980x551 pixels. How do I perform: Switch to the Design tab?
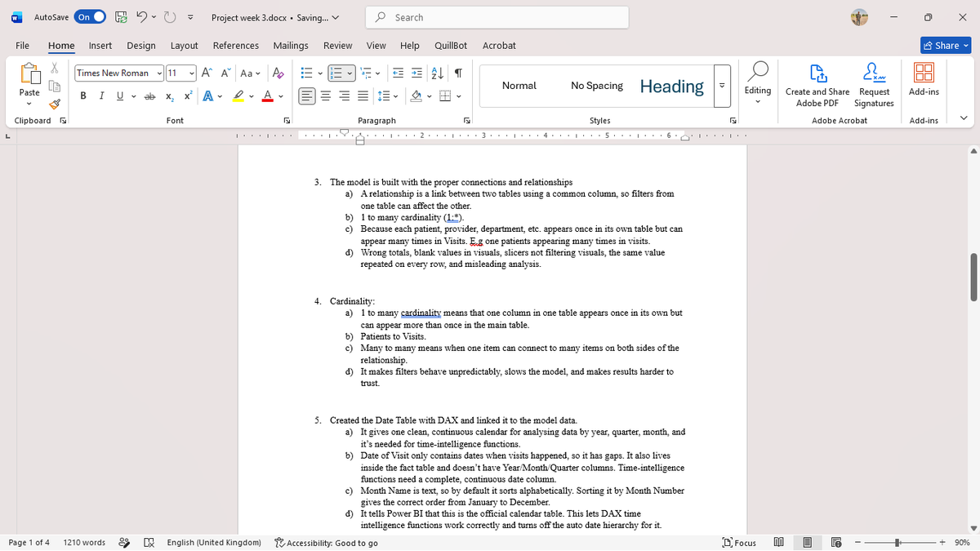click(141, 46)
